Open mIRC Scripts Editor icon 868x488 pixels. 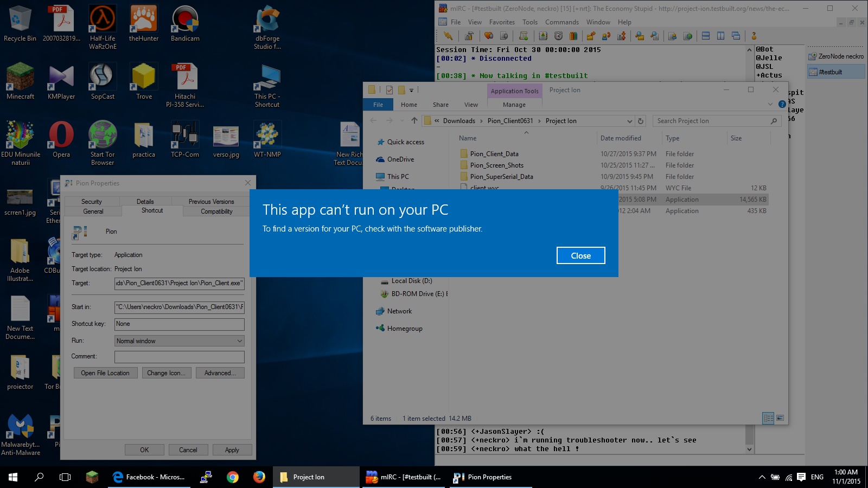(524, 36)
